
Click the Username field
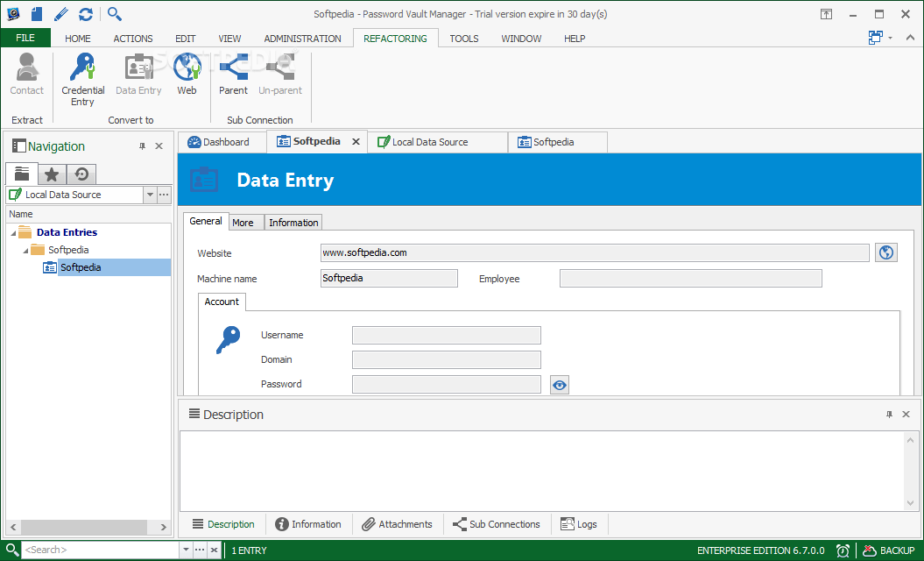(446, 335)
